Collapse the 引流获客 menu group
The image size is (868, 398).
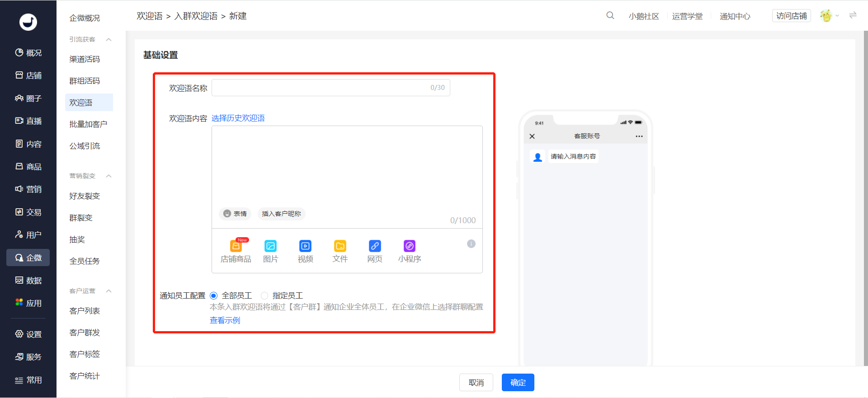(x=109, y=40)
